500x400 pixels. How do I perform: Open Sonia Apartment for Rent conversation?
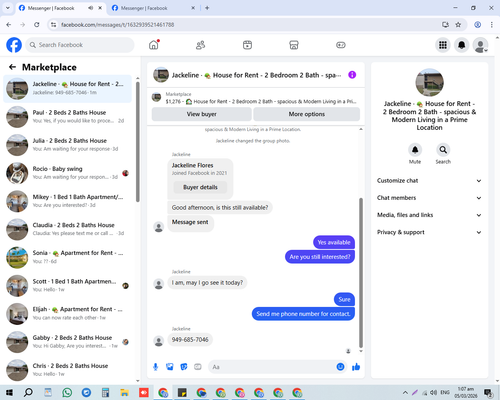pyautogui.click(x=68, y=257)
